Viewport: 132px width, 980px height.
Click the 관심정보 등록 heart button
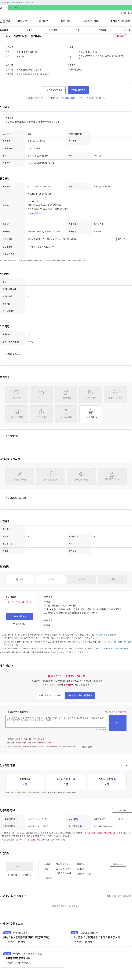[54, 90]
